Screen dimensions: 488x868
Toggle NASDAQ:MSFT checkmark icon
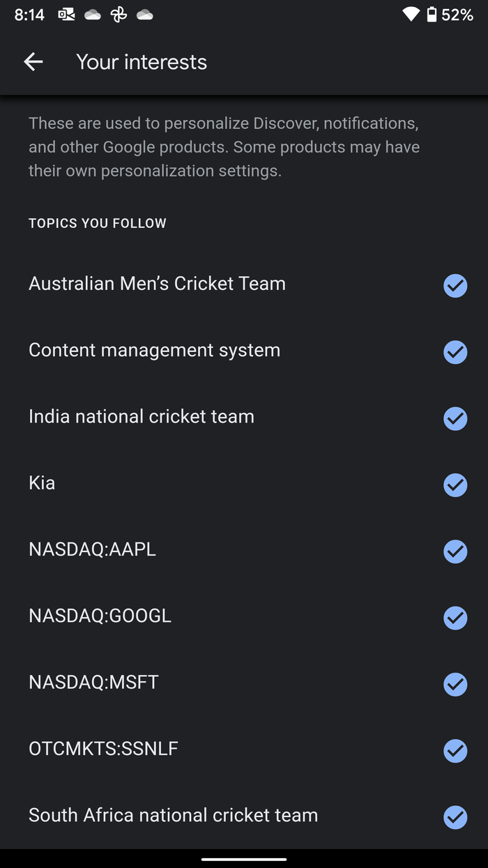(455, 684)
